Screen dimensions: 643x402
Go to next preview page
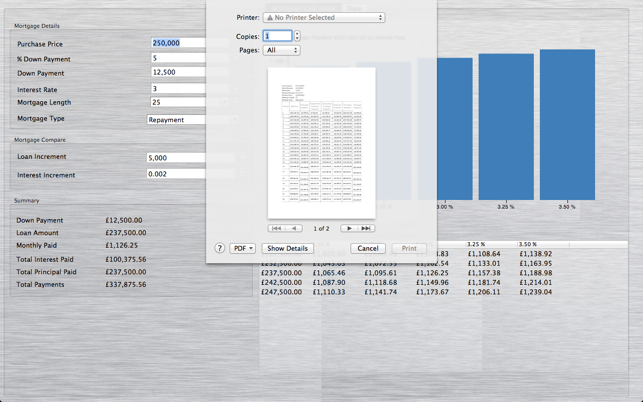click(349, 228)
